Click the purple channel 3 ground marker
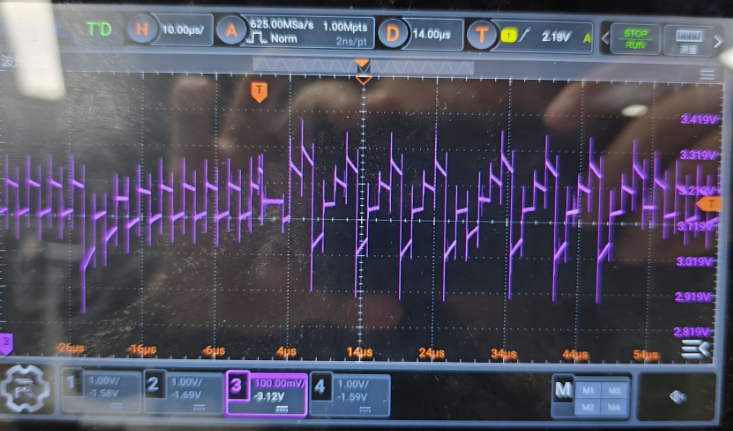This screenshot has width=733, height=431. (7, 342)
